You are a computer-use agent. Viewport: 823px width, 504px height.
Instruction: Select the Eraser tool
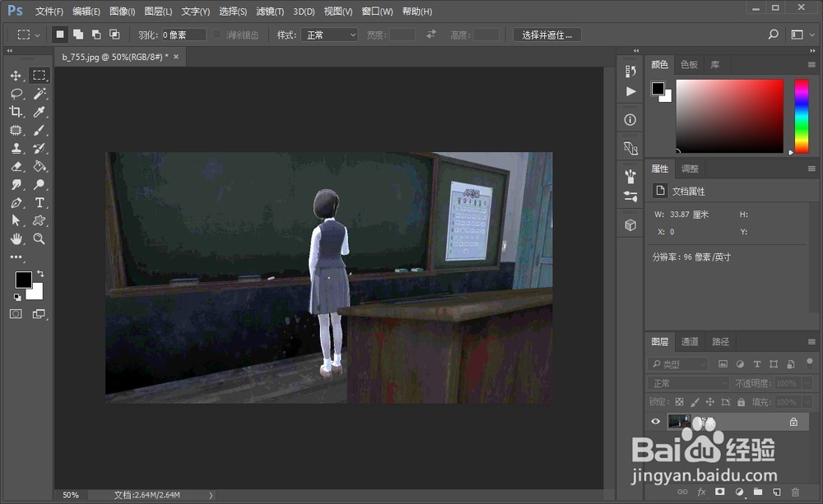[x=16, y=167]
